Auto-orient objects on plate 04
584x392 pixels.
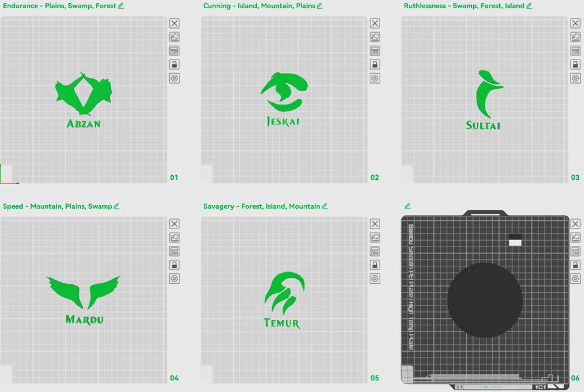click(174, 237)
